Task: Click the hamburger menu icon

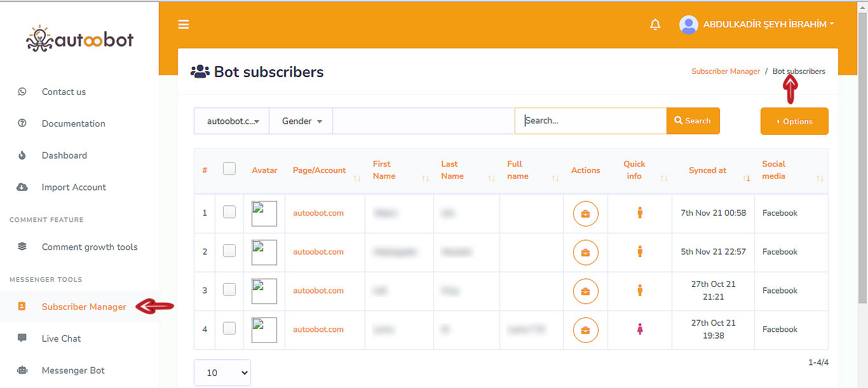Action: (184, 25)
